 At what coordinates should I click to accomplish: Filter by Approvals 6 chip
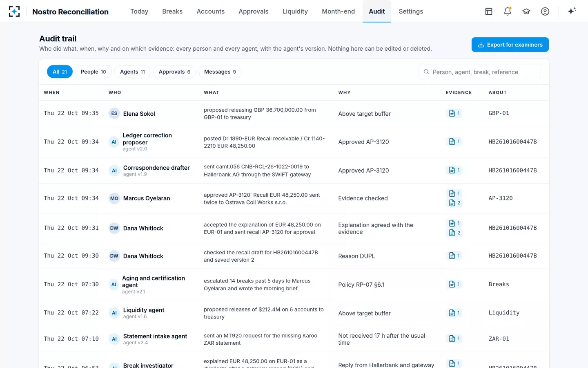(x=174, y=72)
